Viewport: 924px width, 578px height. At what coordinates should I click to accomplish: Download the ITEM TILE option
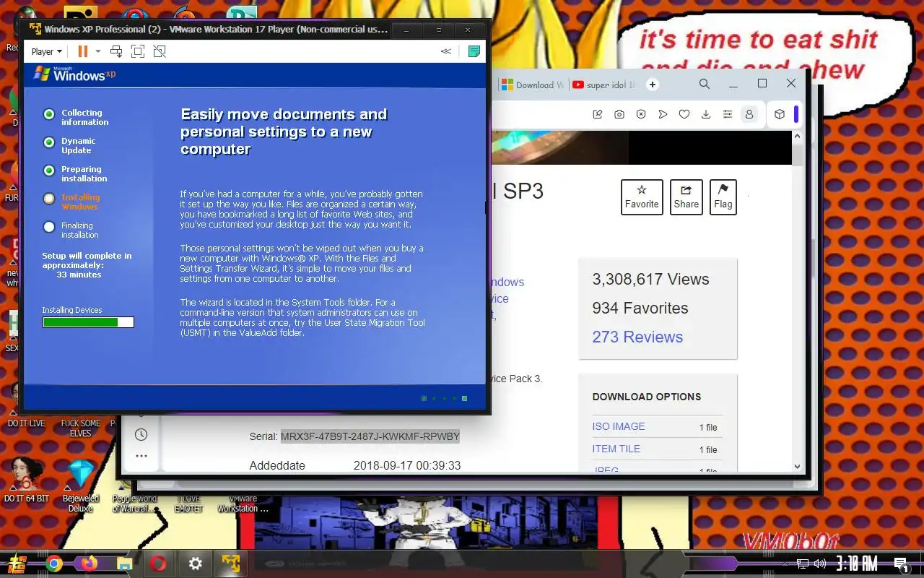coord(616,449)
